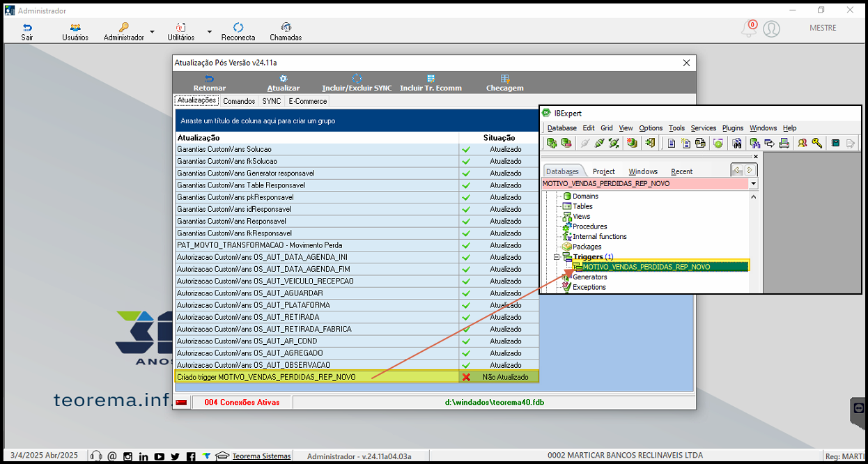The image size is (868, 464).
Task: Select the Domains node in IBExpert tree
Action: pos(585,196)
